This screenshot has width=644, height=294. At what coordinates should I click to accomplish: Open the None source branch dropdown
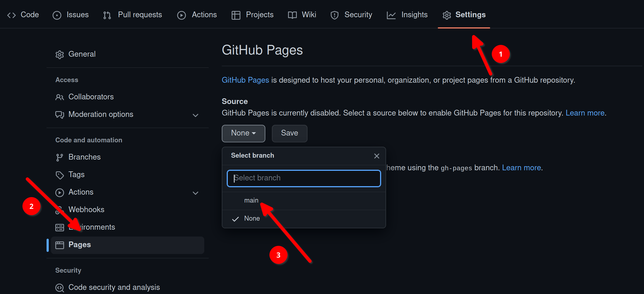coord(243,133)
